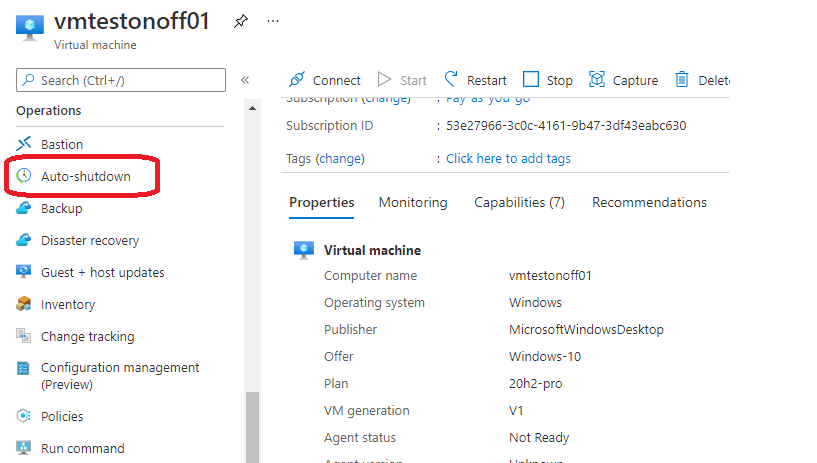Open the Recommendations tab

pos(649,202)
